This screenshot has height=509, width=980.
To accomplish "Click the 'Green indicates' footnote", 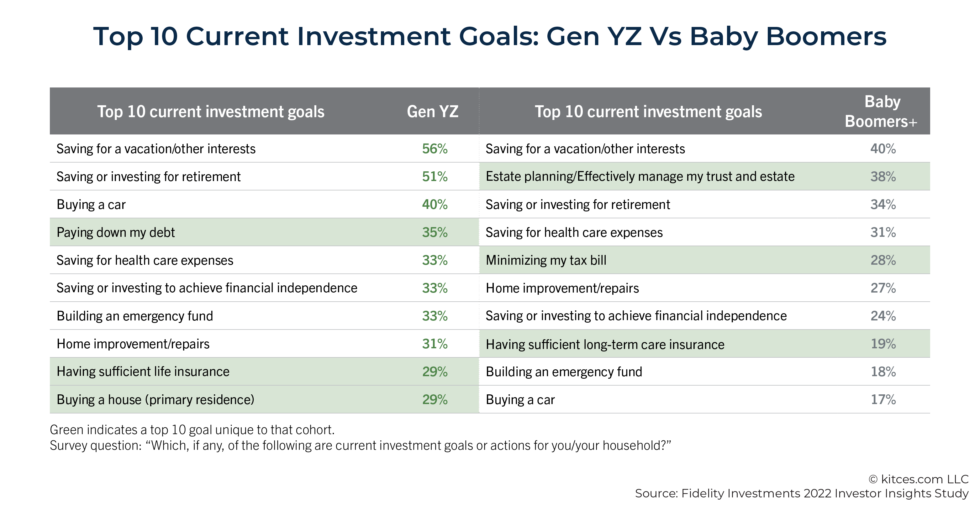I will pos(192,429).
